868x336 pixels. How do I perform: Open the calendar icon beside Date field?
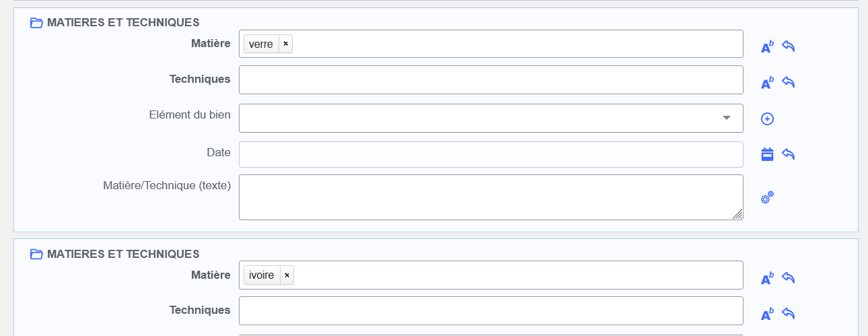(x=767, y=155)
